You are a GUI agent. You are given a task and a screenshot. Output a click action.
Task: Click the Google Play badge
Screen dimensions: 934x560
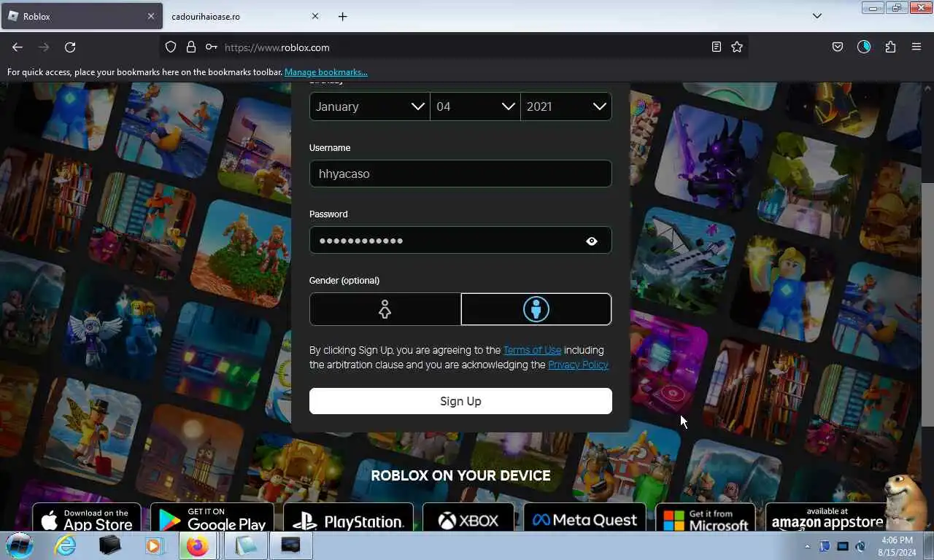pyautogui.click(x=212, y=518)
